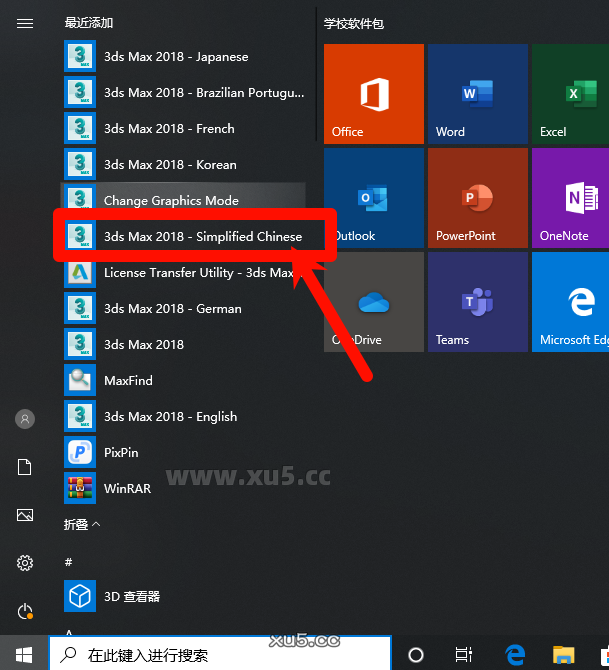The width and height of the screenshot is (609, 670).
Task: Launch the Word tile
Action: point(477,94)
